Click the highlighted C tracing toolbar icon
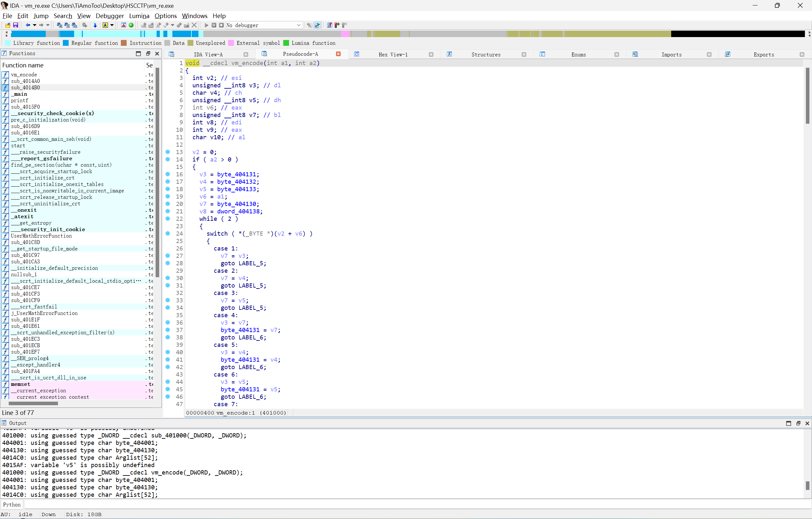 (317, 25)
